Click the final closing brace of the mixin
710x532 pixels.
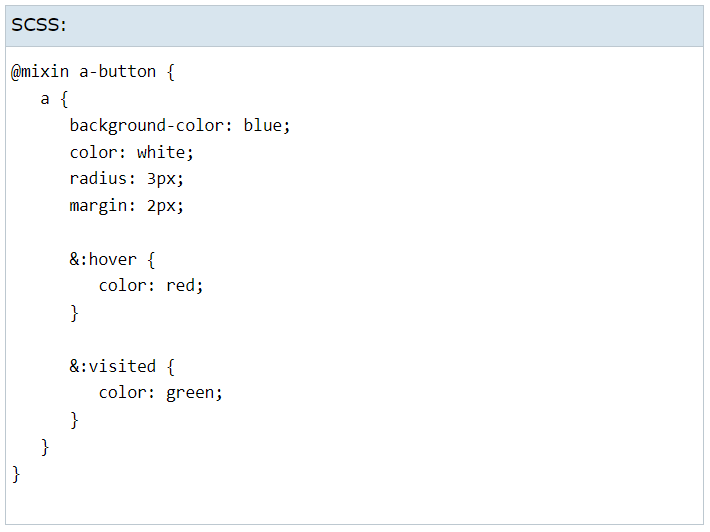coord(16,473)
